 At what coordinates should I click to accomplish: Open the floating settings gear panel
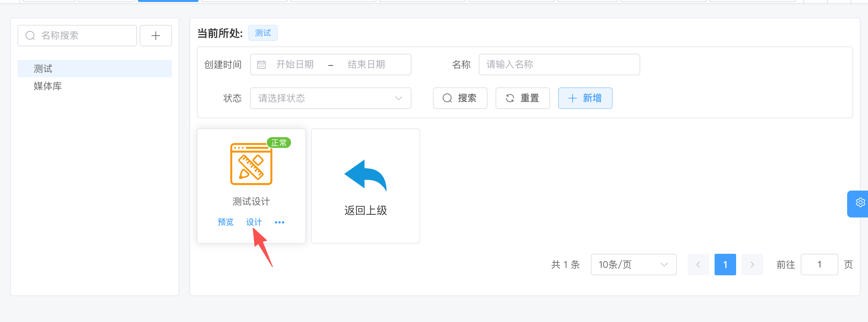tap(860, 203)
